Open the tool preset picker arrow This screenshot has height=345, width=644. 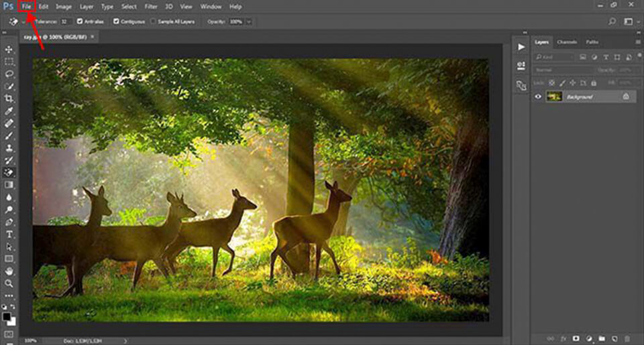tap(22, 21)
